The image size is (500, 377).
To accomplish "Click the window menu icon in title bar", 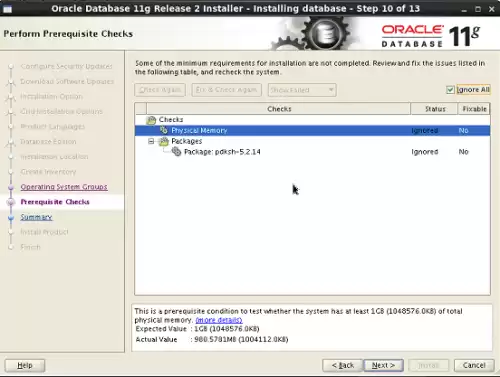I will 7,9.
